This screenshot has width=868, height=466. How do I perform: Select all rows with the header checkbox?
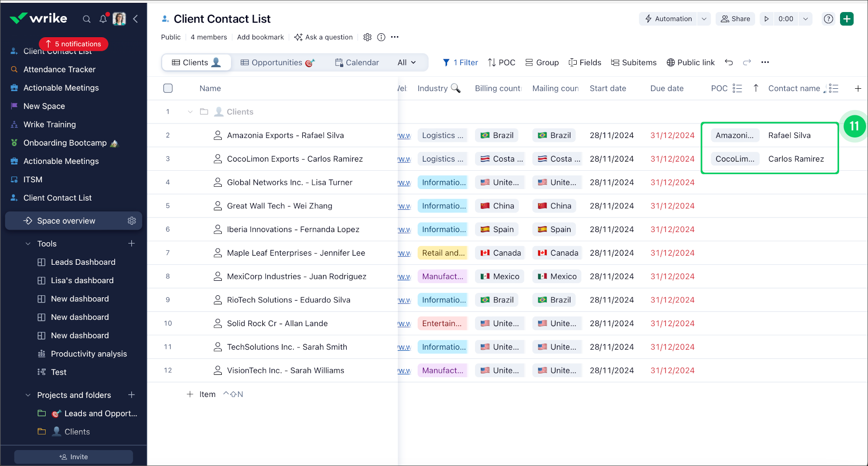tap(168, 88)
